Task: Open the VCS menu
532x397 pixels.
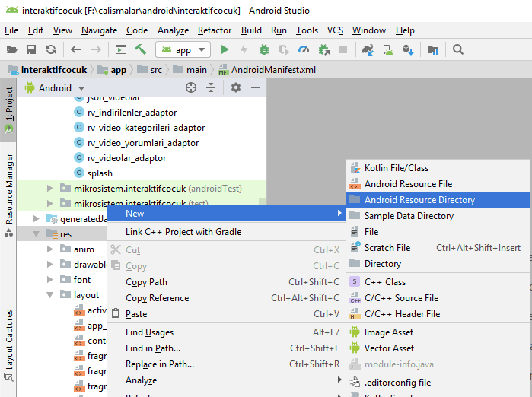Action: click(x=335, y=30)
